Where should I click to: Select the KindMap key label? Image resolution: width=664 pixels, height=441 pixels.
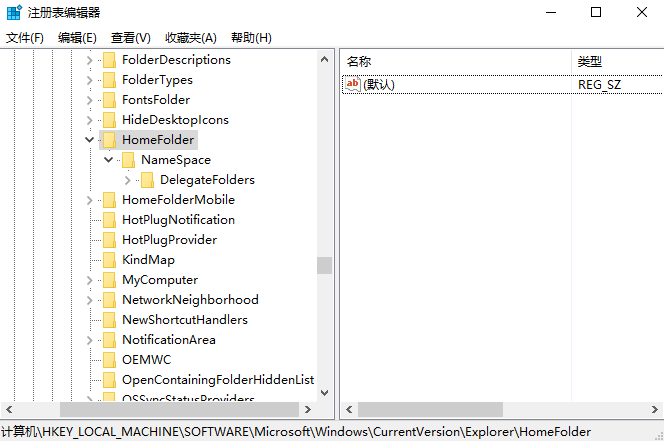148,260
